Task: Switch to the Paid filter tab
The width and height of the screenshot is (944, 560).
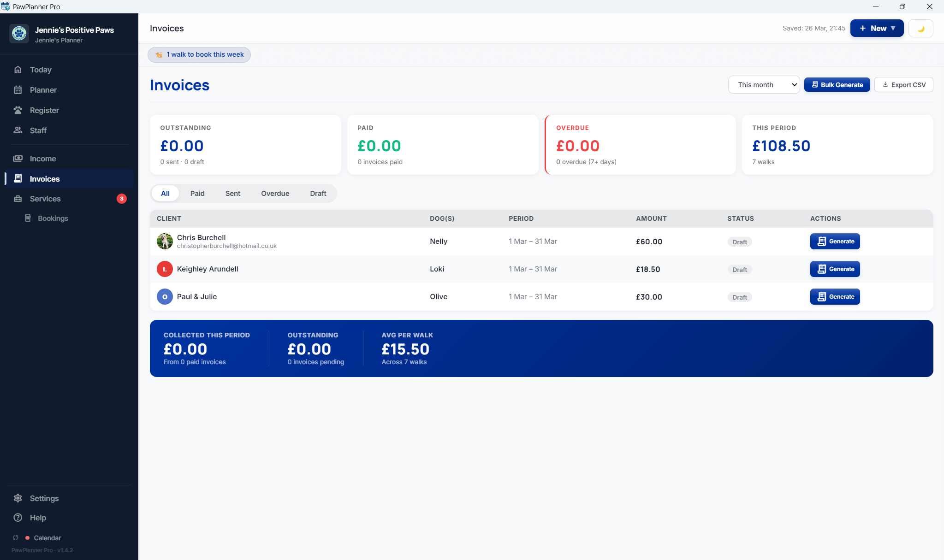Action: pos(197,193)
